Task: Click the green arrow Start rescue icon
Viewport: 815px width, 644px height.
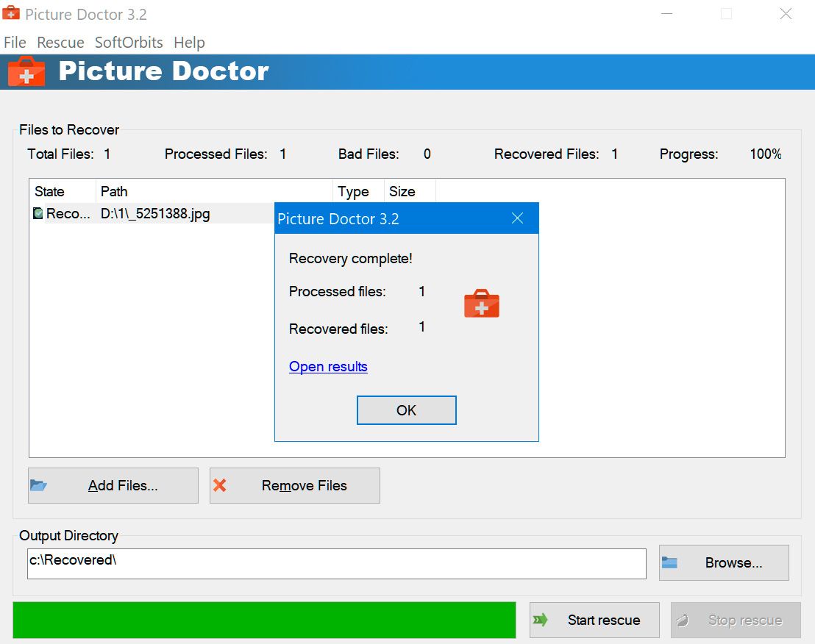Action: pyautogui.click(x=541, y=620)
